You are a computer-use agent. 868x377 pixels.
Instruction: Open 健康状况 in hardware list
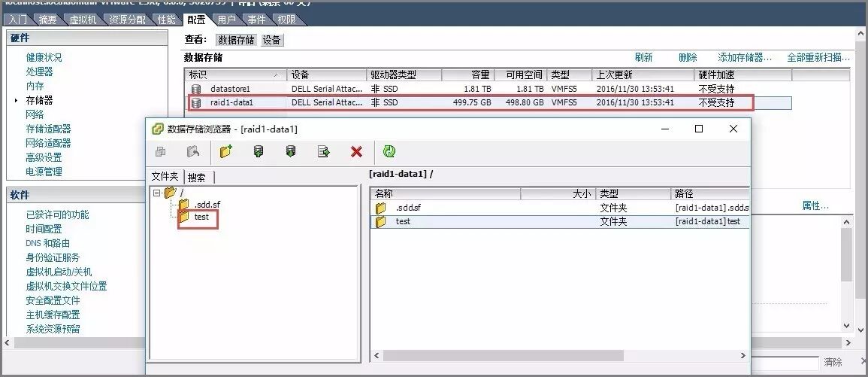[x=44, y=57]
